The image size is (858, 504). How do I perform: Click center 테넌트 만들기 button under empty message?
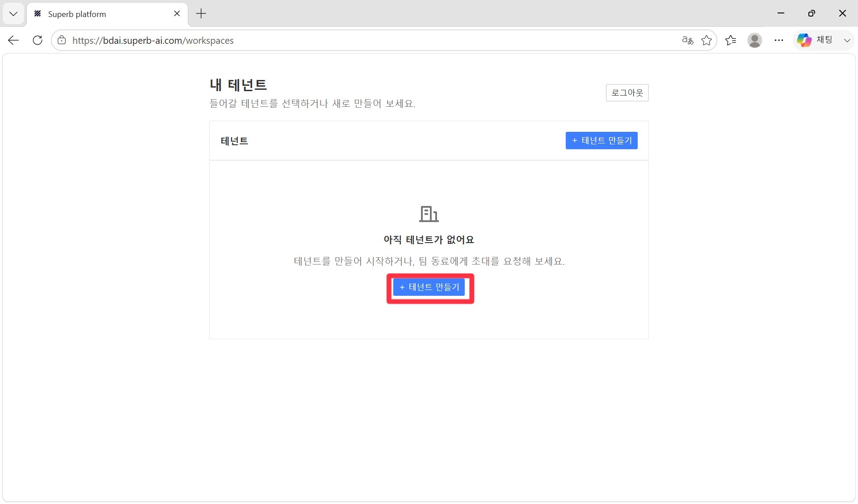pyautogui.click(x=429, y=287)
